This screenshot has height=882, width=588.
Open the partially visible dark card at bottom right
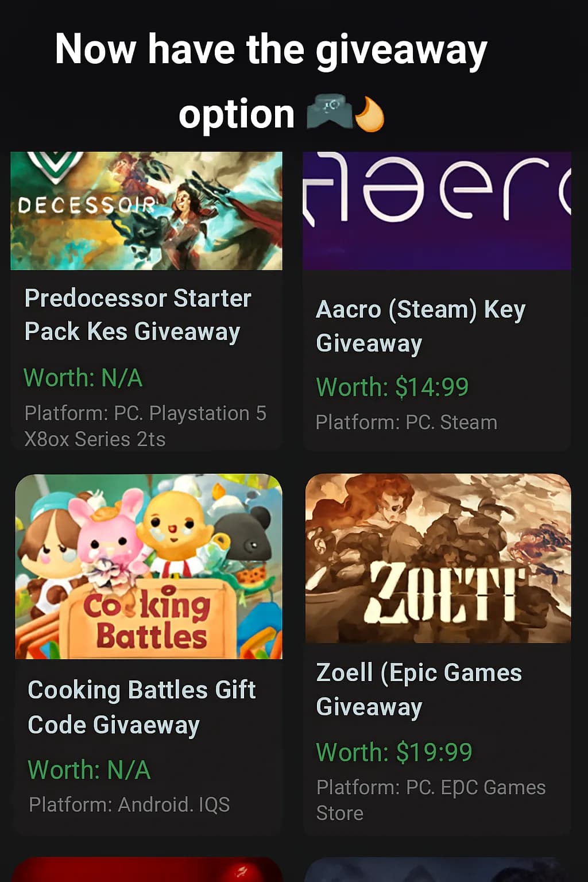(437, 869)
